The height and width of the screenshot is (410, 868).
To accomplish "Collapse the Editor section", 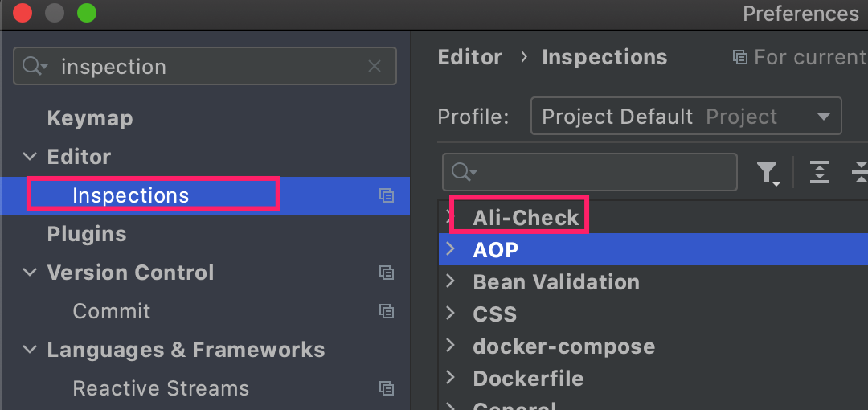I will (30, 157).
